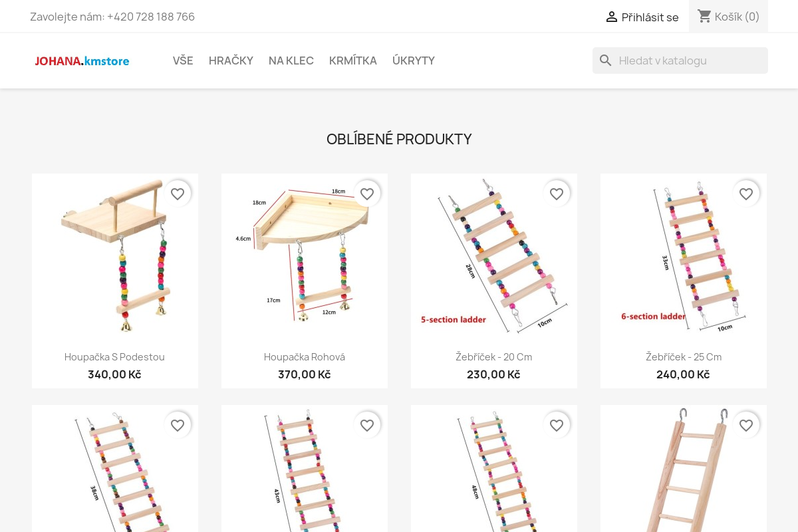This screenshot has width=798, height=532.
Task: Click the JOHANA.kmstore logo
Action: [82, 61]
